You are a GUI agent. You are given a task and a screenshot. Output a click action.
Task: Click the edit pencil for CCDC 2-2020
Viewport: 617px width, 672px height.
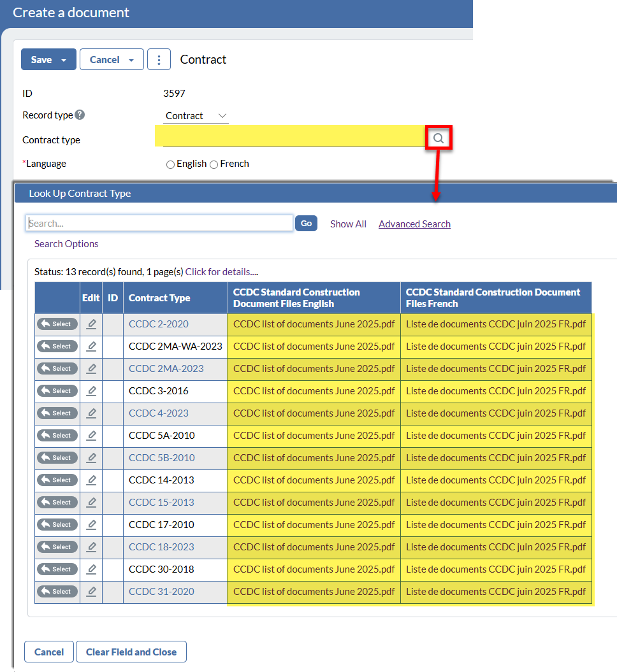click(x=91, y=324)
